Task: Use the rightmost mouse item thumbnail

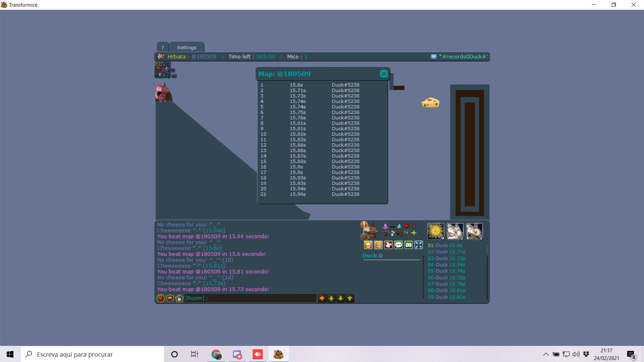Action: [475, 231]
